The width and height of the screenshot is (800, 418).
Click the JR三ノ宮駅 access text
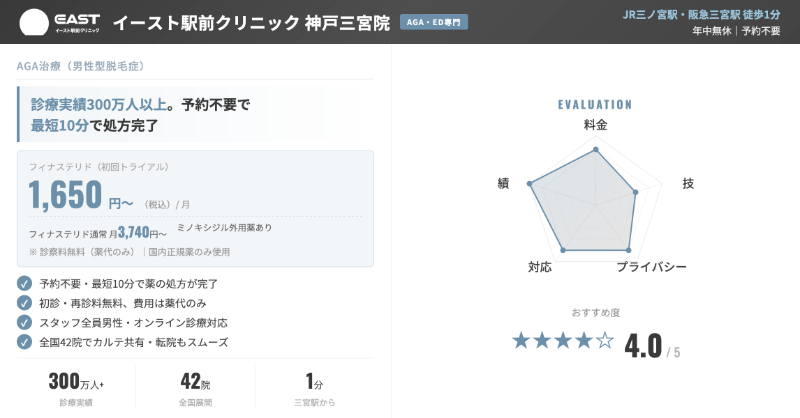(701, 14)
